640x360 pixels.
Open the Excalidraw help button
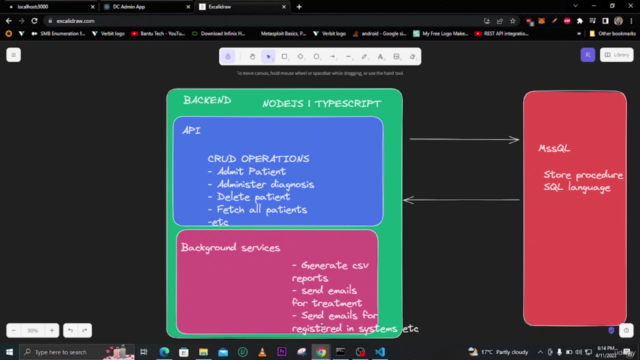pos(626,330)
